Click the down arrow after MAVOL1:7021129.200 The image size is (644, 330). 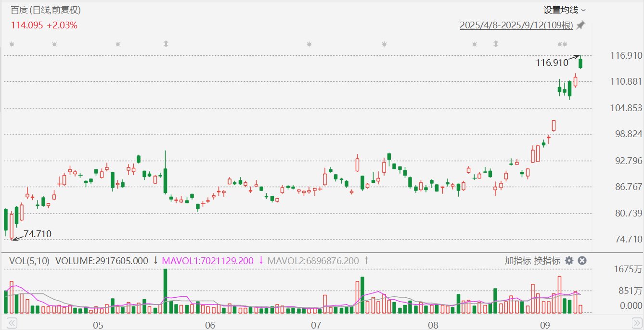tap(261, 261)
